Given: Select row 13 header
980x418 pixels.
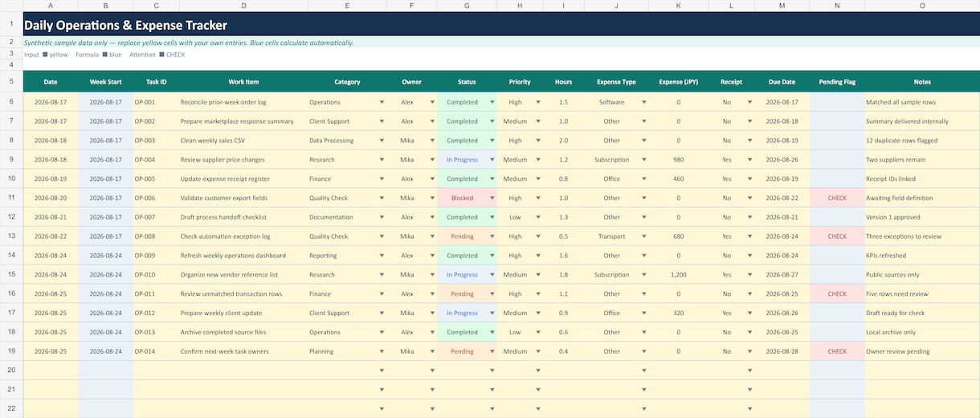Looking at the screenshot, I should 11,236.
